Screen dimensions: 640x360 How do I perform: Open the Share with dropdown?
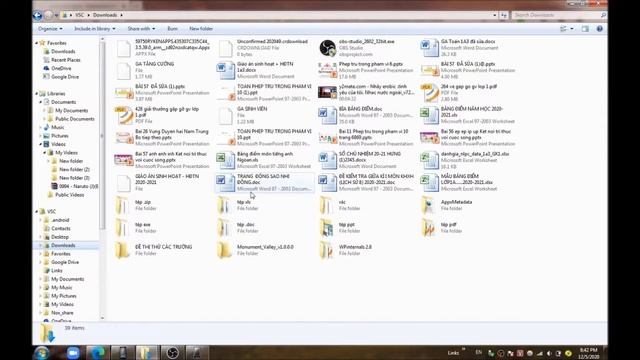141,29
